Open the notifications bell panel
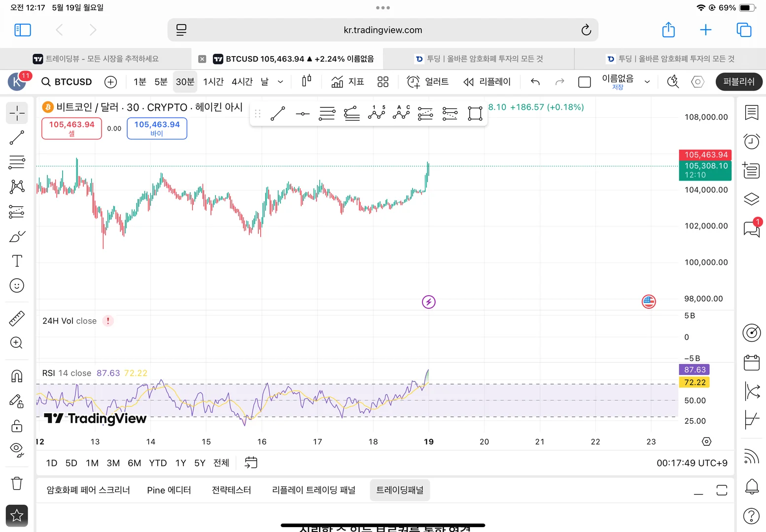This screenshot has width=766, height=532. coord(751,487)
